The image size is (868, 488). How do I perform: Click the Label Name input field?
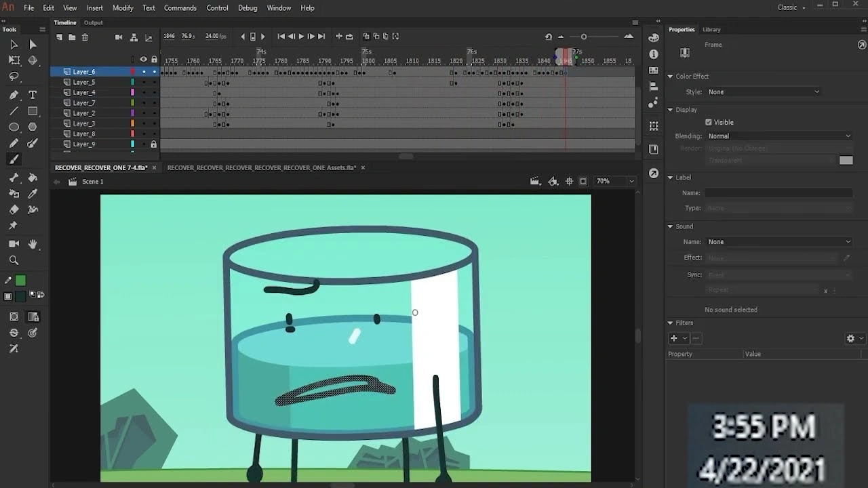[x=779, y=193]
